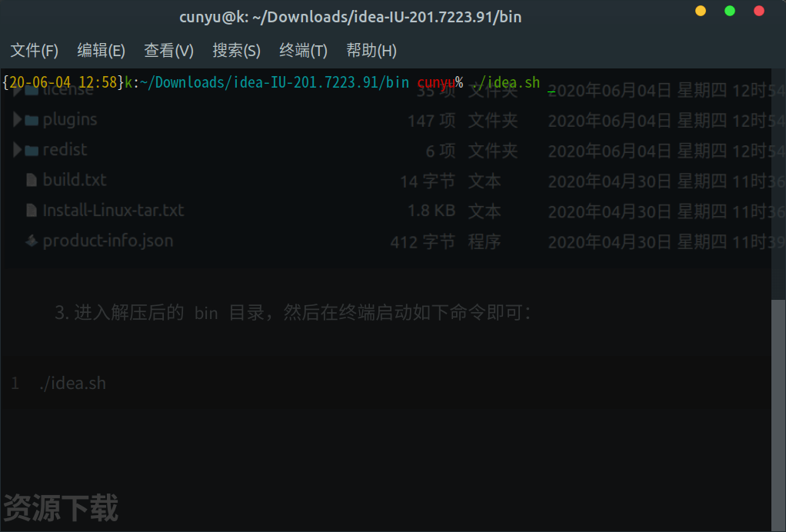Open the 终端(T) menu
786x532 pixels.
(x=303, y=51)
